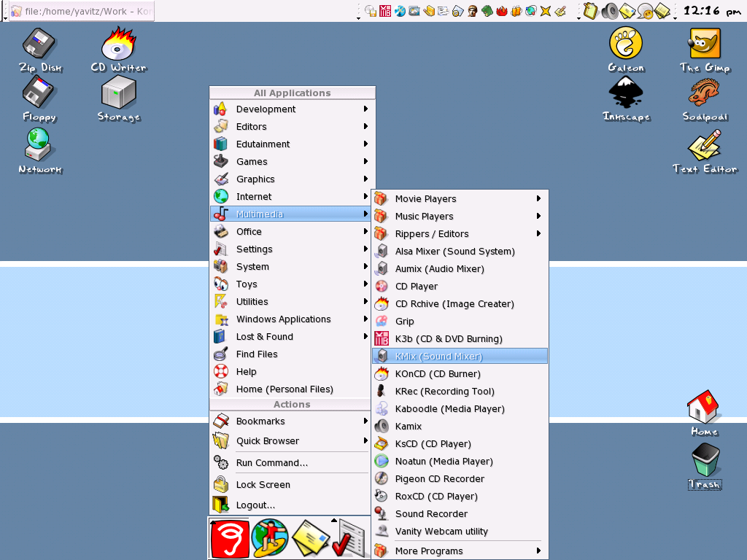
Task: Choose Find Files from the menu
Action: [x=292, y=354]
